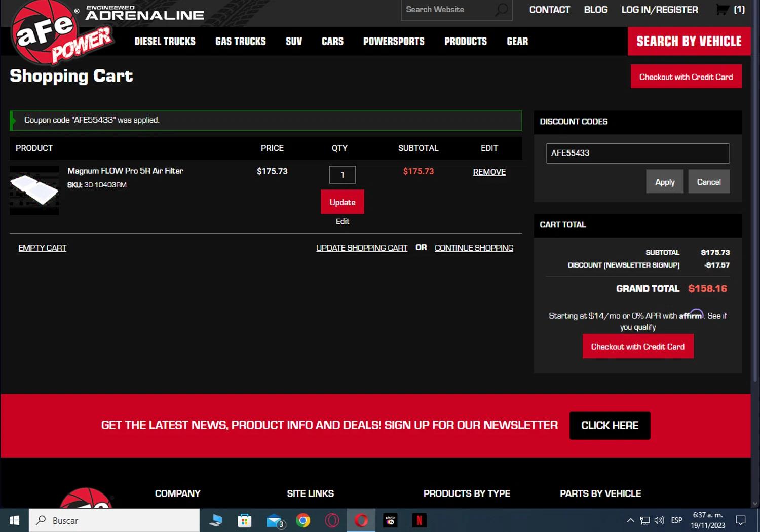This screenshot has height=532, width=760.
Task: Click the coupon applied message
Action: [x=266, y=121]
